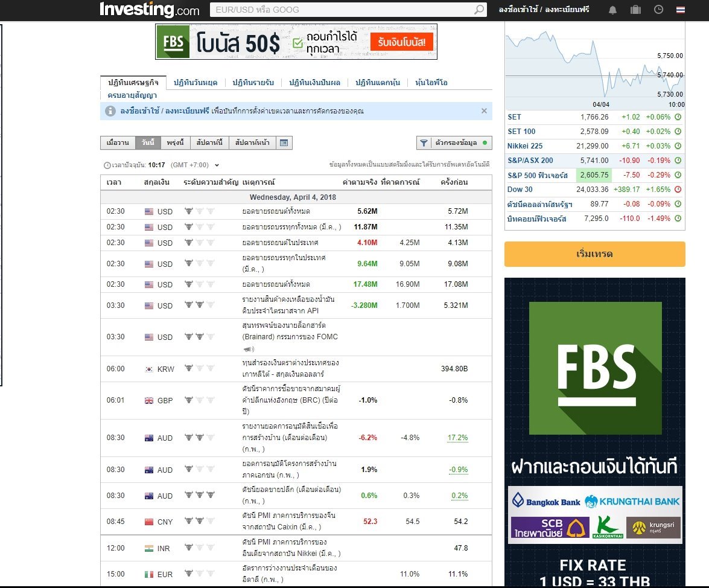This screenshot has height=588, width=709.
Task: Click the ระดับความสำคัญ column header
Action: pyautogui.click(x=212, y=182)
